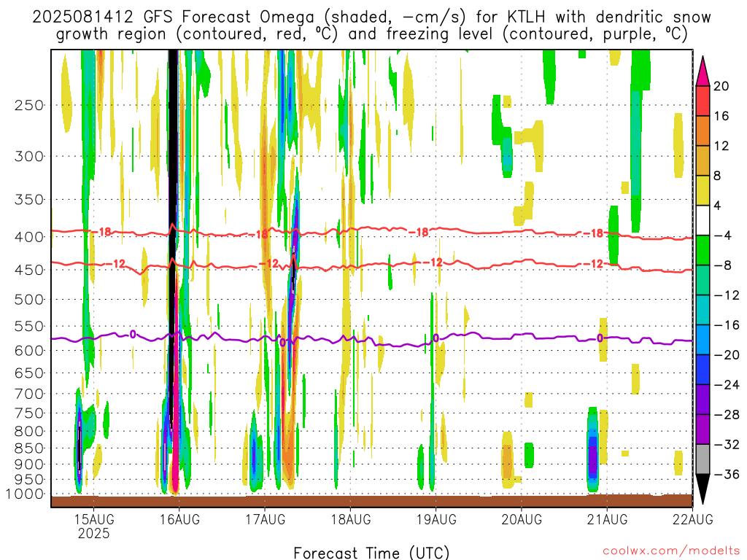Click the 850 pressure axis label
Viewport: 747px width, 560px height.
click(x=29, y=448)
